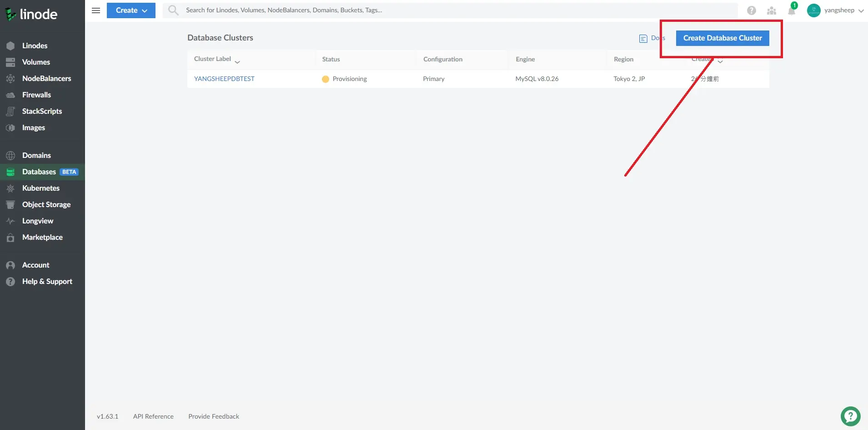
Task: Click the Status column header
Action: 331,59
